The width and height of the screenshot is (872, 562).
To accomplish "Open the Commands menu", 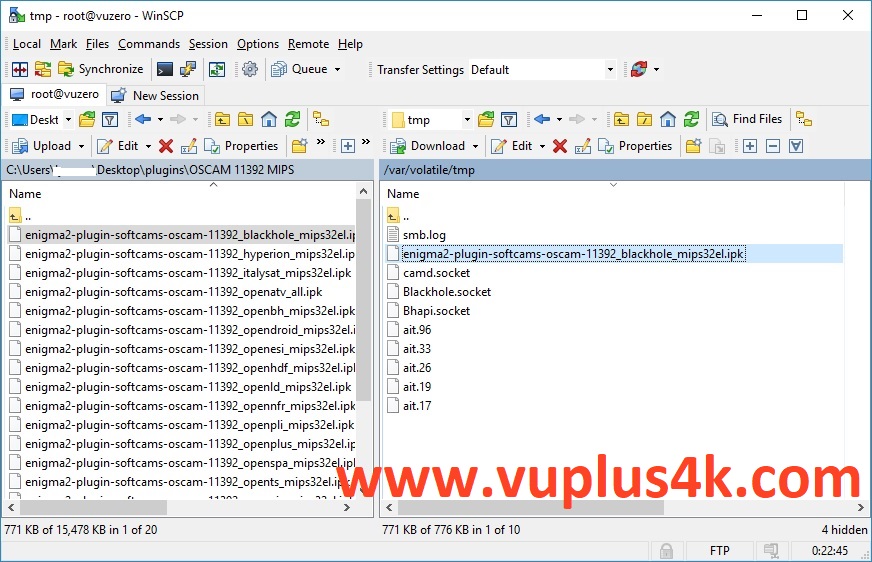I will click(148, 44).
